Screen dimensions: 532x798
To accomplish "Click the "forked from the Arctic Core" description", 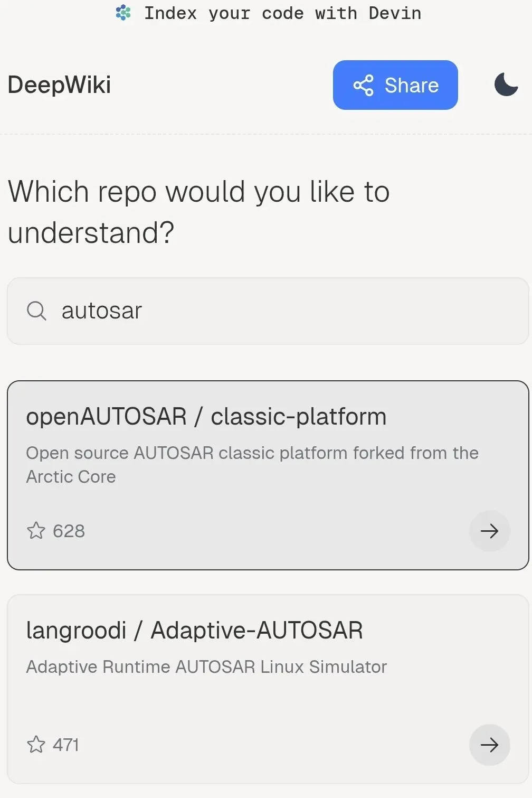I will tap(252, 464).
